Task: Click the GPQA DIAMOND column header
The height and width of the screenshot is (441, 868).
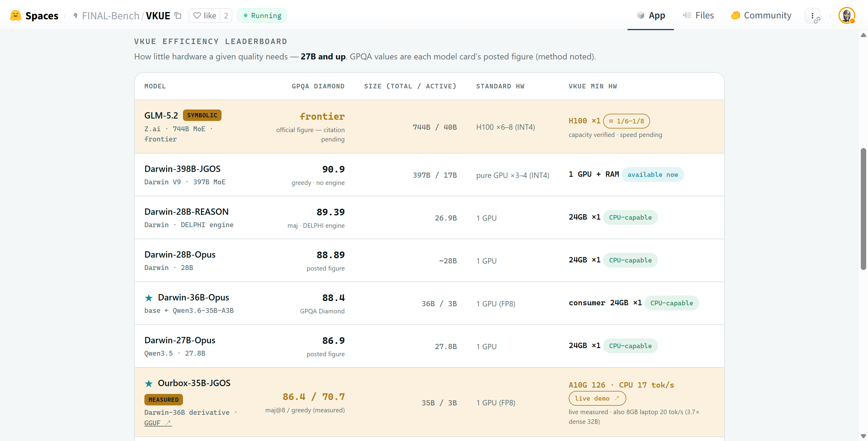Action: tap(318, 86)
